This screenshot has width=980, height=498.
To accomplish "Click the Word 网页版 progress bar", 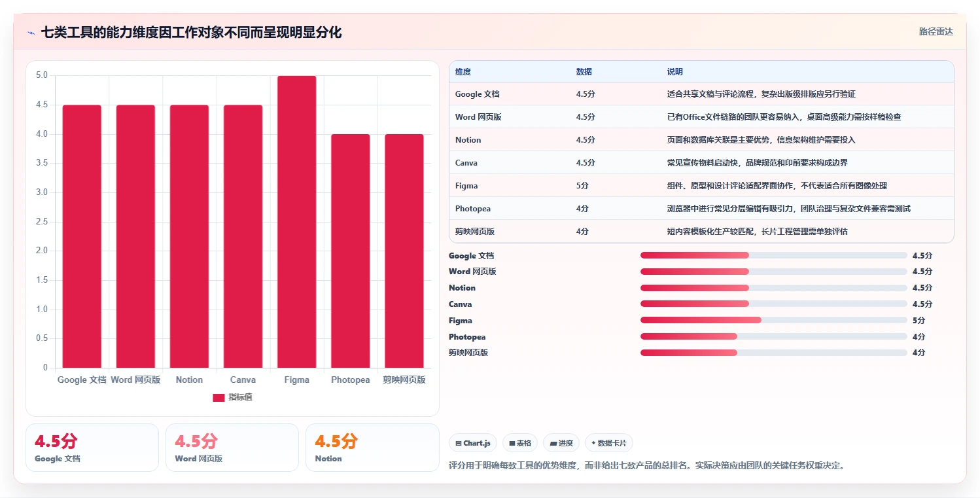I will 774,272.
